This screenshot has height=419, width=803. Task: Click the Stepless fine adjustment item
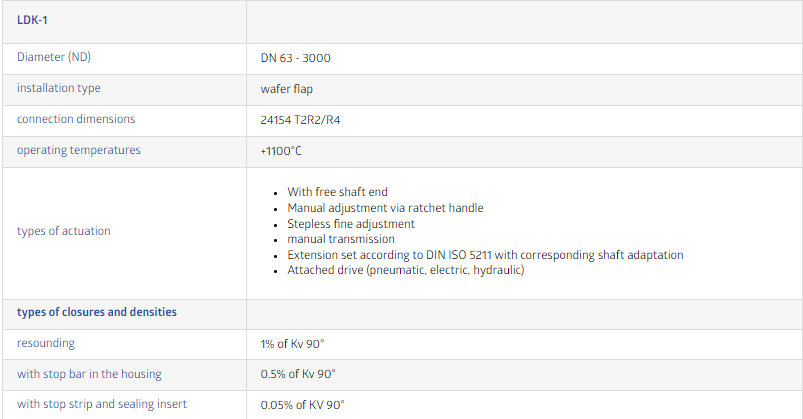tap(351, 224)
